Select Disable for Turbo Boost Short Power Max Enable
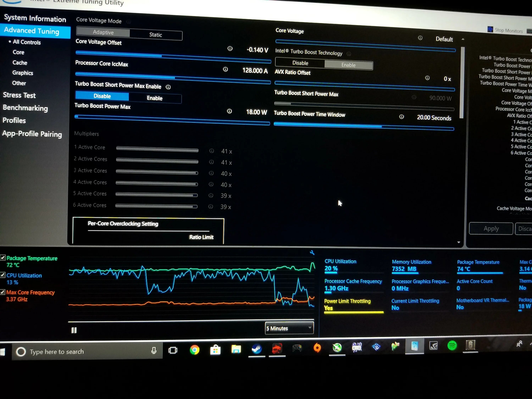532x399 pixels. tap(102, 96)
